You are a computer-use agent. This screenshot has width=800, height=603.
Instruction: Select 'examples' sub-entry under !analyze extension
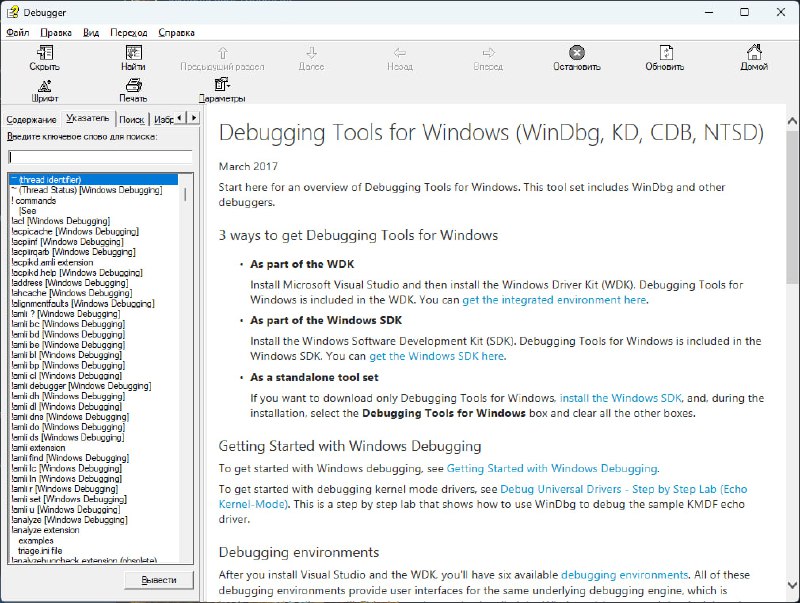(x=36, y=540)
